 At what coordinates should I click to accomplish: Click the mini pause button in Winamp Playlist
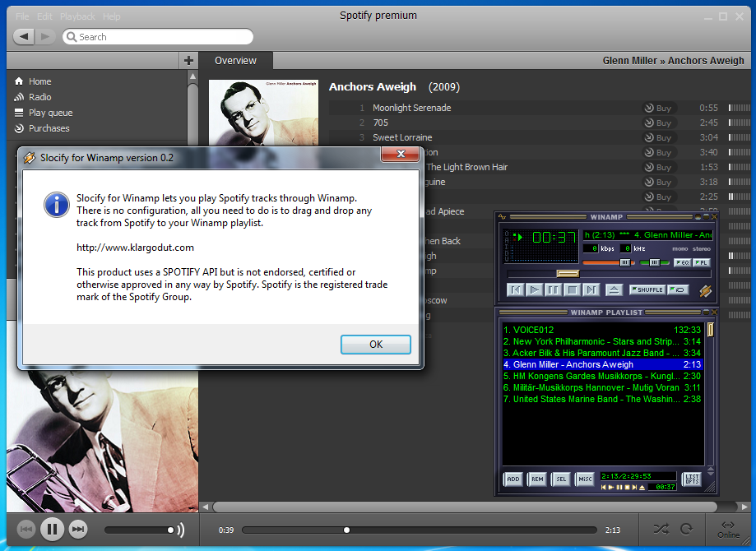(x=619, y=488)
